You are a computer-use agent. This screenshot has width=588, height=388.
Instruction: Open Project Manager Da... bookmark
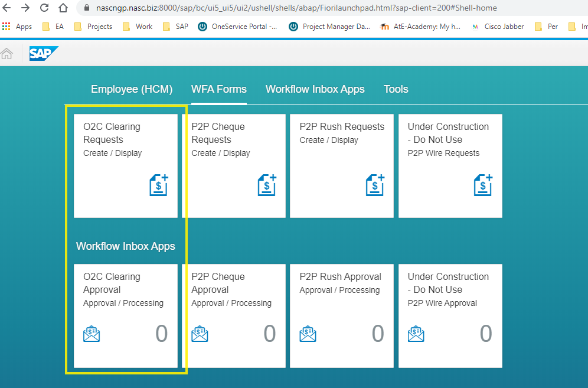click(329, 26)
